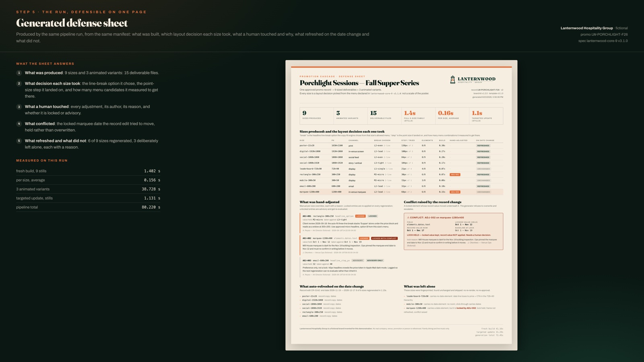Click UNCHANGED status in mobile-300x50 row
The image size is (644, 362).
483,180
